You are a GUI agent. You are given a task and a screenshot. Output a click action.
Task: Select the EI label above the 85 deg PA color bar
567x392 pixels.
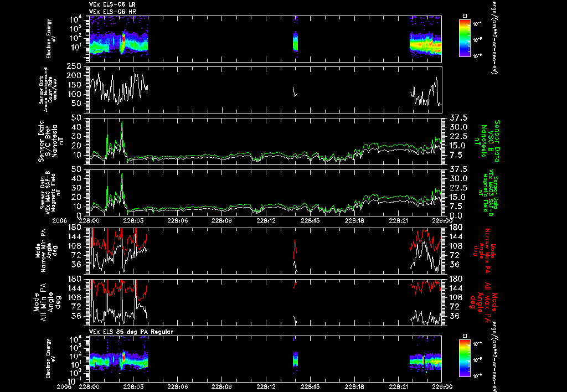[465, 336]
